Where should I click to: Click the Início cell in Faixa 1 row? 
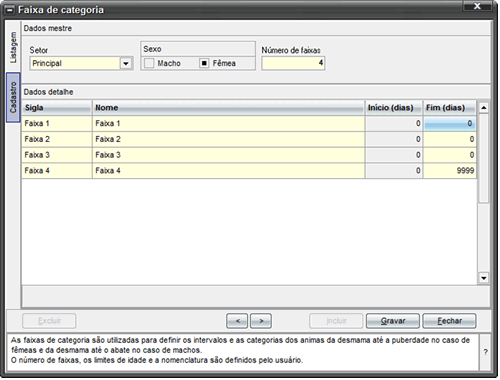point(394,124)
